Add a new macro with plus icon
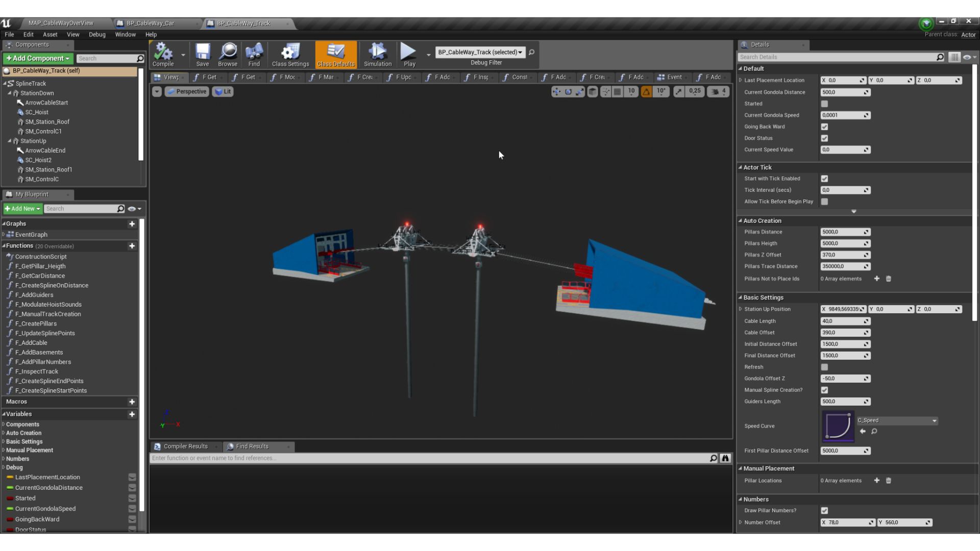Image resolution: width=980 pixels, height=551 pixels. 132,402
